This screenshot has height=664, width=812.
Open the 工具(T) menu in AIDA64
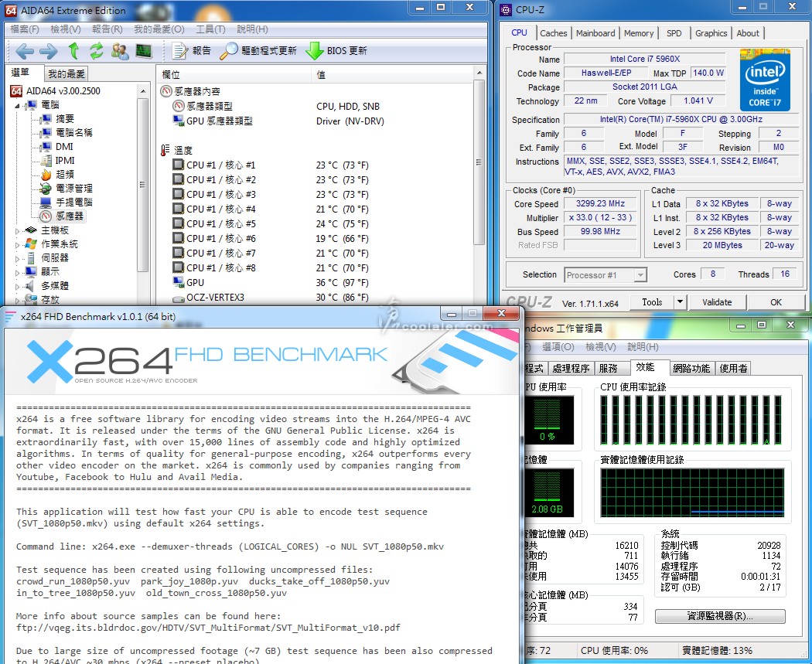click(x=210, y=29)
